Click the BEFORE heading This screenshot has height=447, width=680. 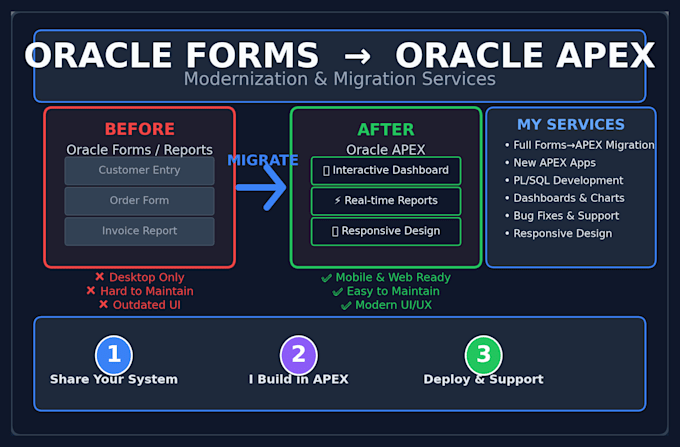(140, 129)
